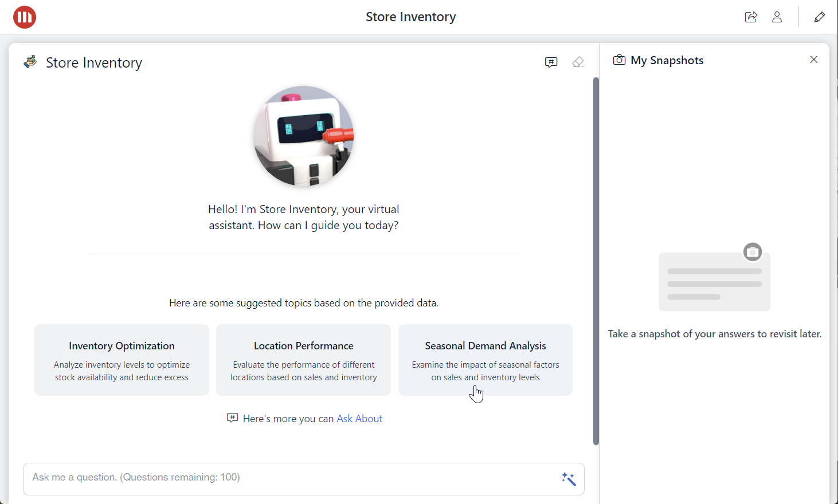Open the share icon in header
The width and height of the screenshot is (838, 504).
click(751, 17)
